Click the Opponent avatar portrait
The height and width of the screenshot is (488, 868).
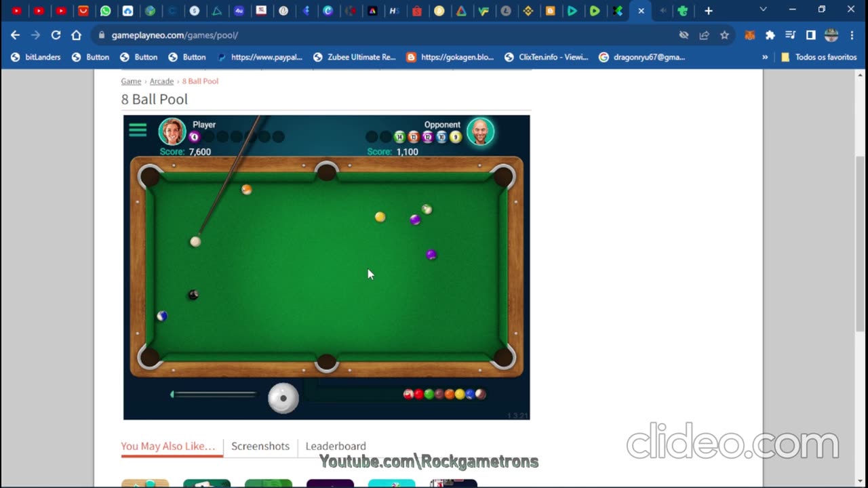[x=480, y=131]
